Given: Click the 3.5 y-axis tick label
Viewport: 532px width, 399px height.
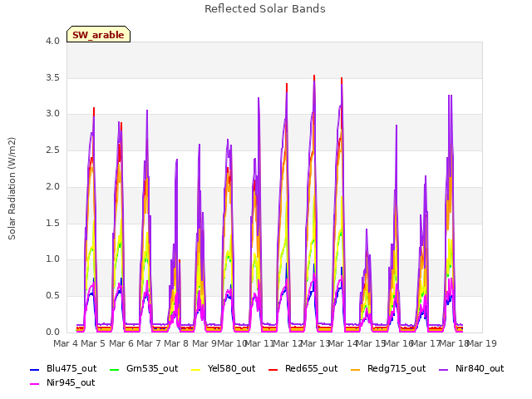Looking at the screenshot, I should click(x=52, y=77).
